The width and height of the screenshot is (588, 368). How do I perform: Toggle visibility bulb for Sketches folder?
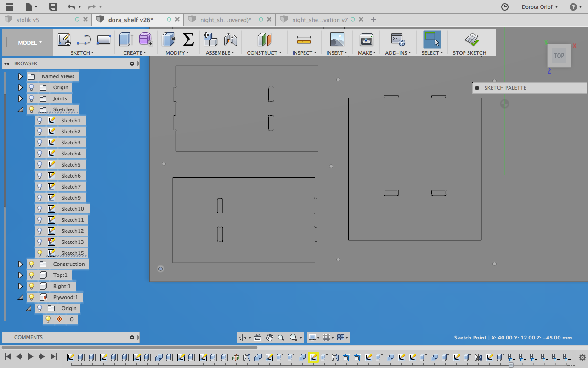pos(32,109)
